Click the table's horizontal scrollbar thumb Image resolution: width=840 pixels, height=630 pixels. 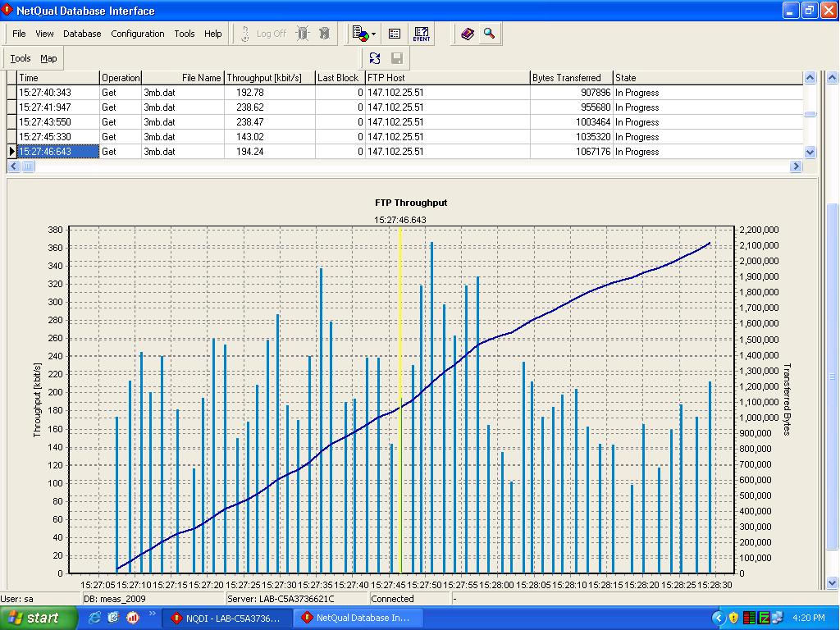pyautogui.click(x=28, y=166)
